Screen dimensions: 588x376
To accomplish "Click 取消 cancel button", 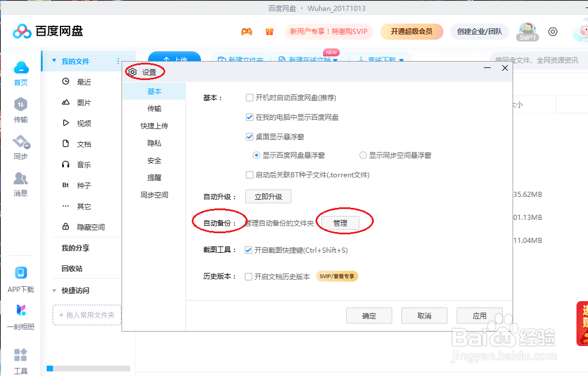I will click(424, 316).
